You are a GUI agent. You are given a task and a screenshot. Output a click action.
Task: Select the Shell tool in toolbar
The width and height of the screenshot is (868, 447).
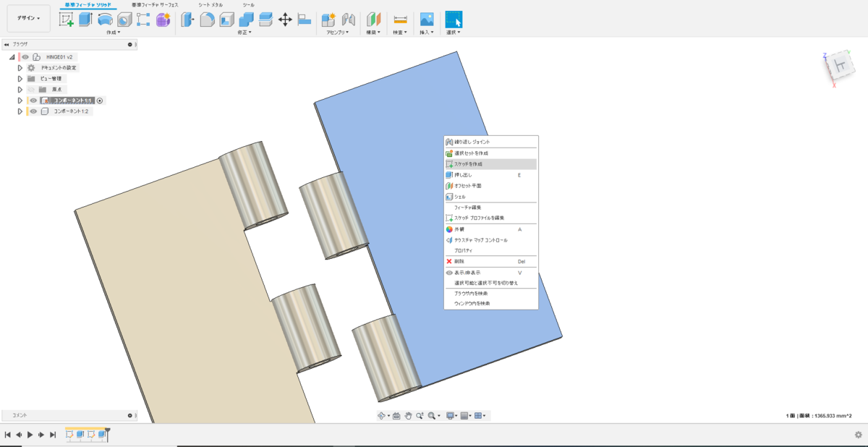point(226,20)
